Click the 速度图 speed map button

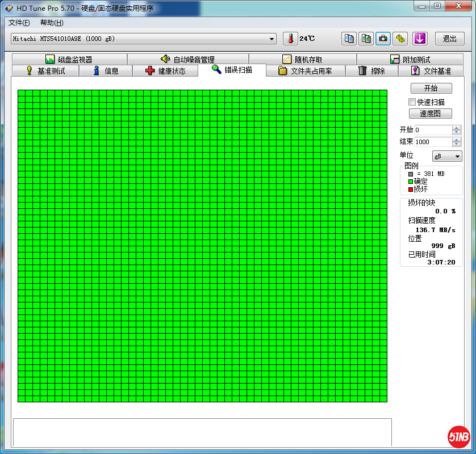tap(431, 113)
